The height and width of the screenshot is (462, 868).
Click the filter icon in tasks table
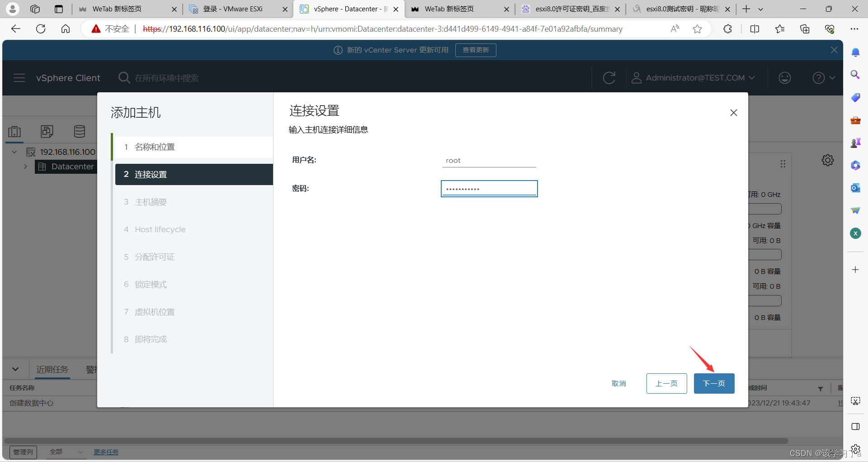click(820, 389)
